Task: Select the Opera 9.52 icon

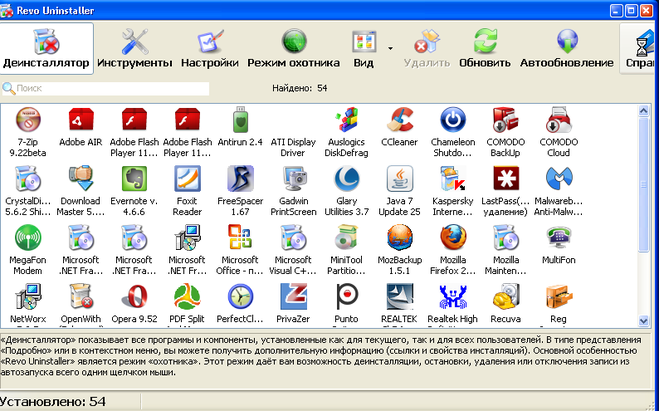Action: pyautogui.click(x=133, y=297)
